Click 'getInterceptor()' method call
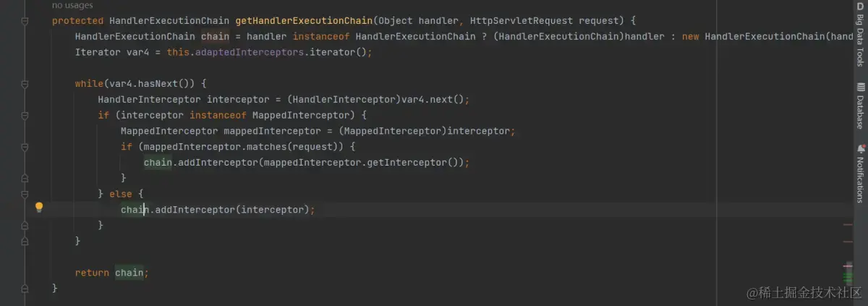 pyautogui.click(x=412, y=163)
